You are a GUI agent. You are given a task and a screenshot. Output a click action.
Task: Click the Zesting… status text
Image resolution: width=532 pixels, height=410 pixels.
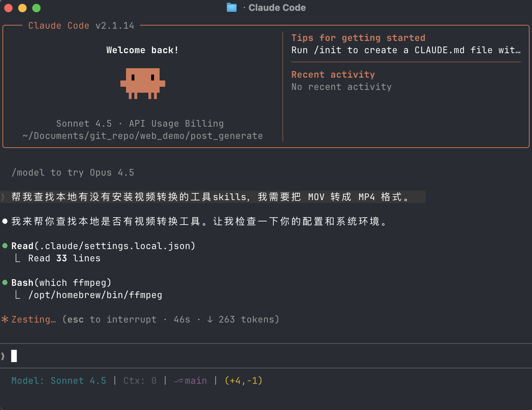(34, 319)
